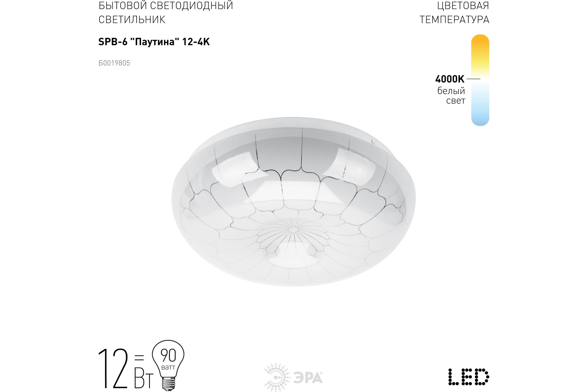This screenshot has width=588, height=392.
Task: Click the Б0019805 article code
Action: [114, 63]
